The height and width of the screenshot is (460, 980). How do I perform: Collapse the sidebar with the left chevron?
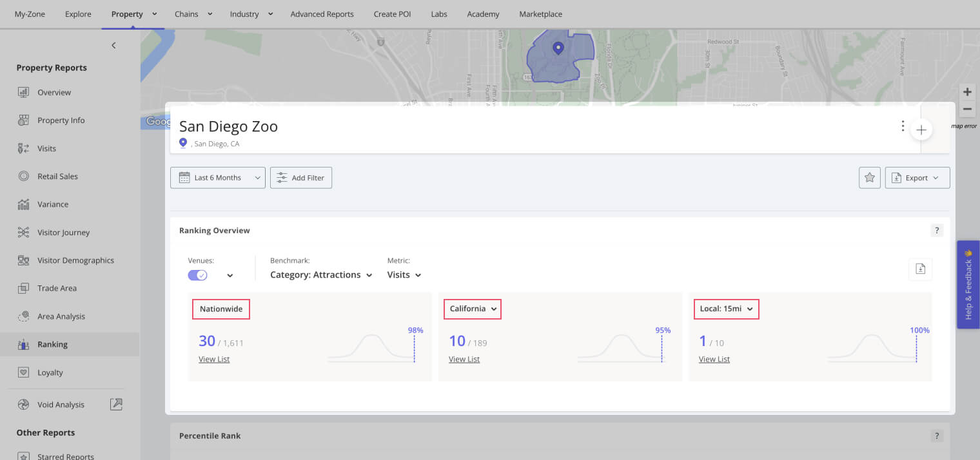point(113,45)
